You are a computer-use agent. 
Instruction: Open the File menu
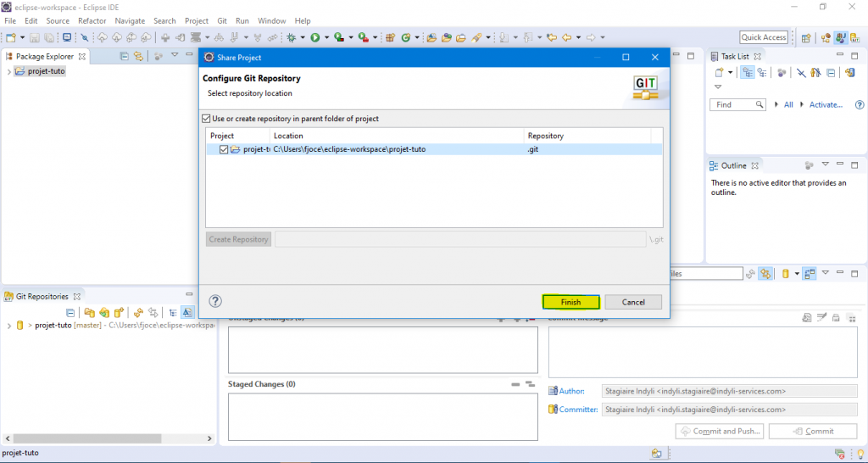coord(10,21)
